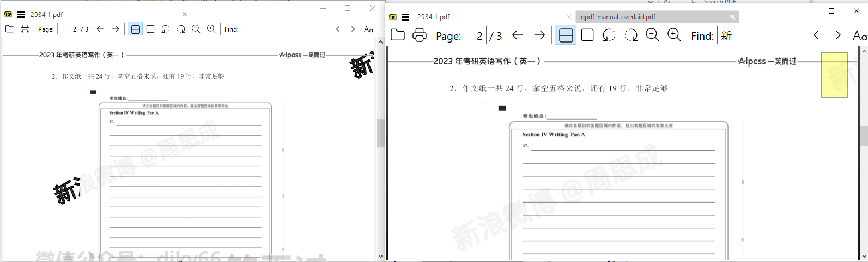This screenshot has width=868, height=262.
Task: Click SumatraPDF app icon in right title bar
Action: click(x=393, y=17)
